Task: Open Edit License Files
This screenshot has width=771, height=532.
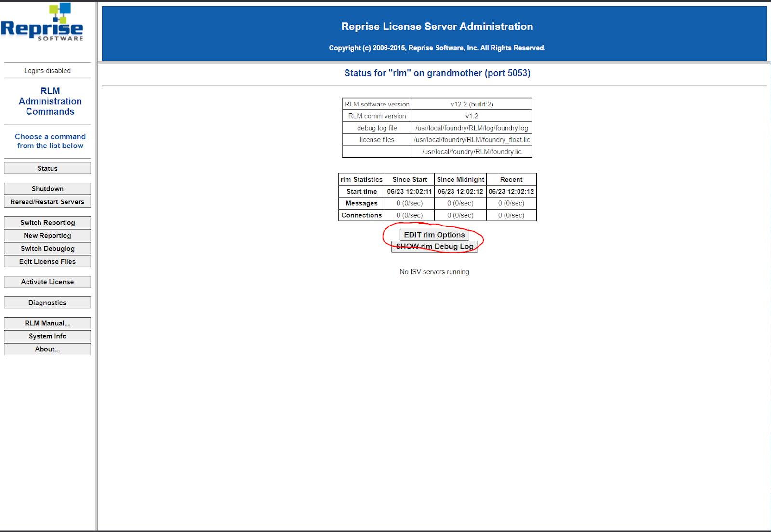Action: 47,262
